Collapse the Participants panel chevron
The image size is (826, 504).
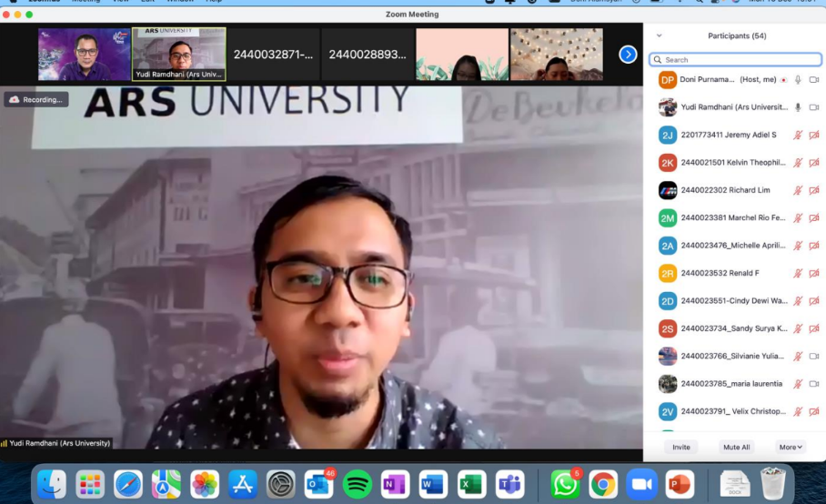click(x=660, y=36)
